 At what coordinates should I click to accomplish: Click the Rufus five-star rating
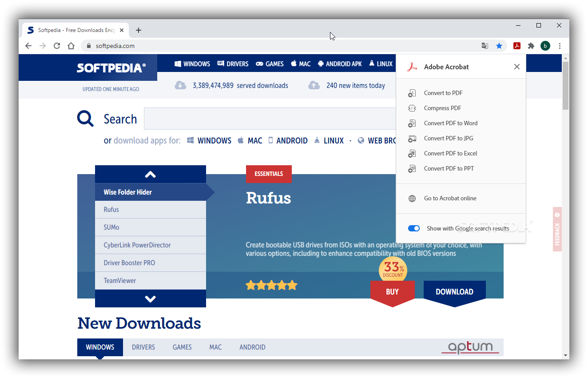271,285
